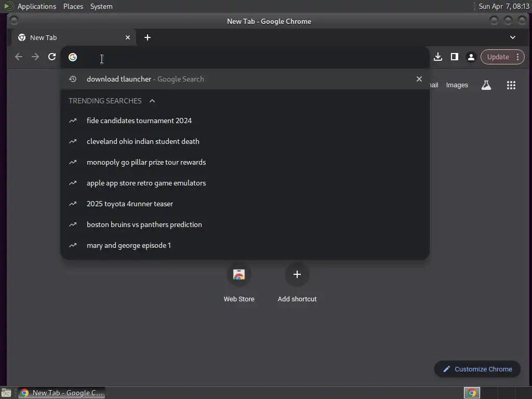Screen dimensions: 532x399
Task: Select the New Tab tab
Action: point(74,37)
